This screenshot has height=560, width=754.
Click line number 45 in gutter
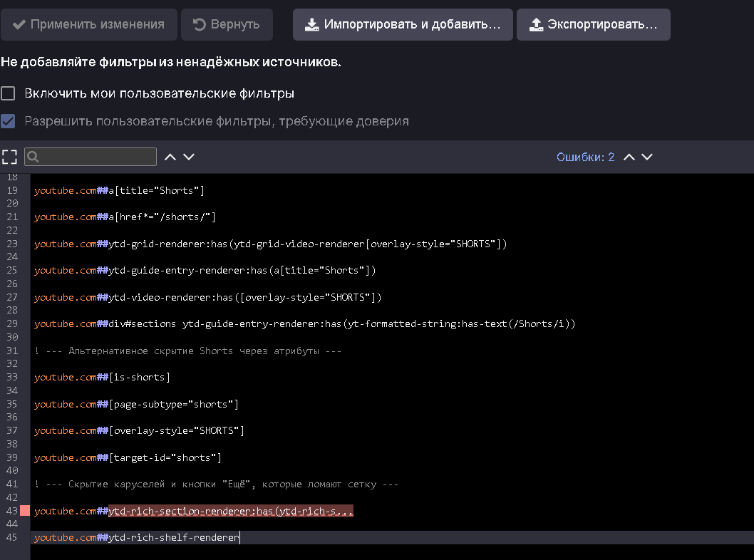tap(12, 537)
